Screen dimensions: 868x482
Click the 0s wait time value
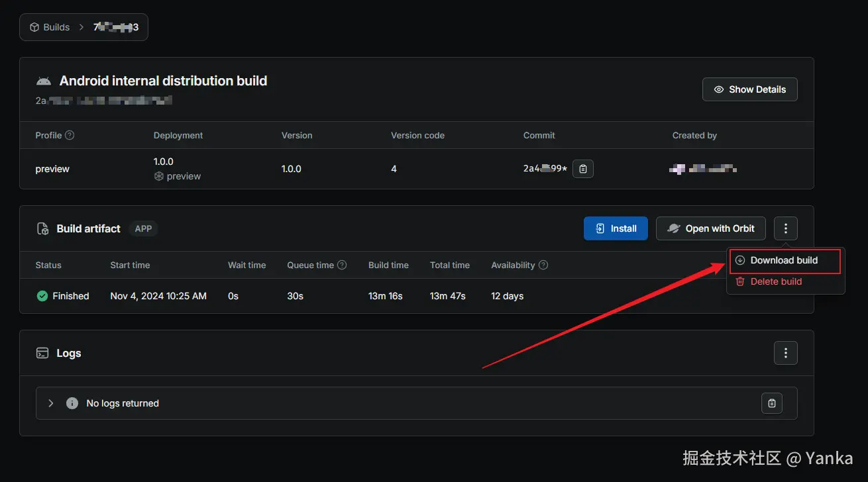click(233, 296)
